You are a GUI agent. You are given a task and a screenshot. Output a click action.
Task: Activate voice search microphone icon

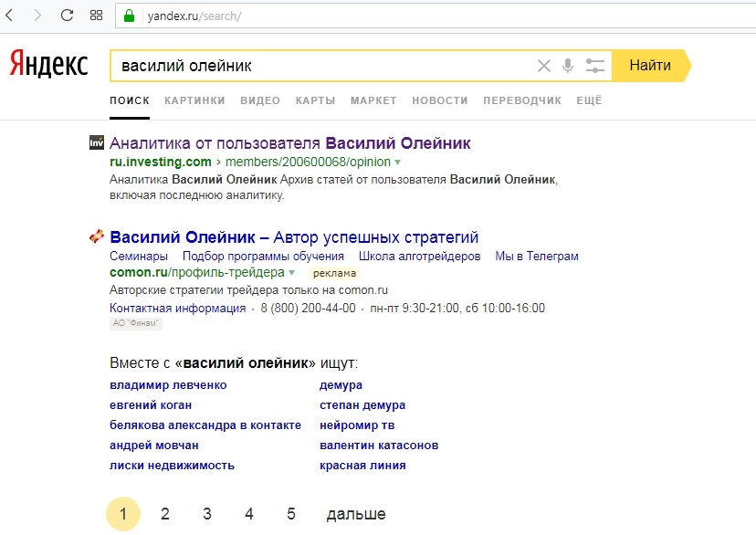click(x=568, y=66)
